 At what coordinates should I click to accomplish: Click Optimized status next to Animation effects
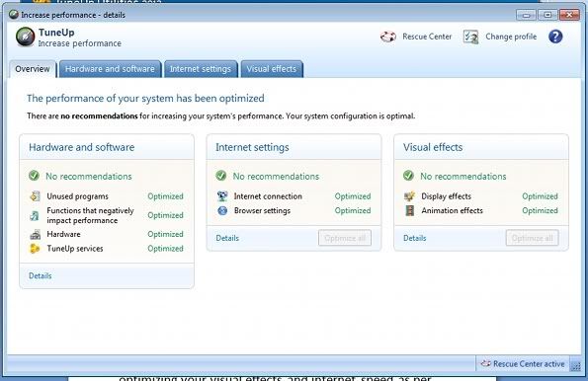tap(540, 210)
